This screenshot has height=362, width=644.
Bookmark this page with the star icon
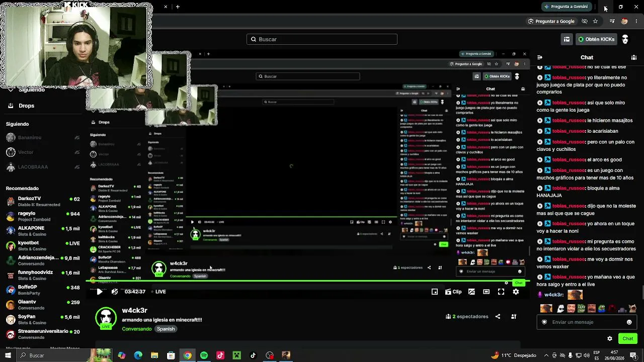[595, 21]
